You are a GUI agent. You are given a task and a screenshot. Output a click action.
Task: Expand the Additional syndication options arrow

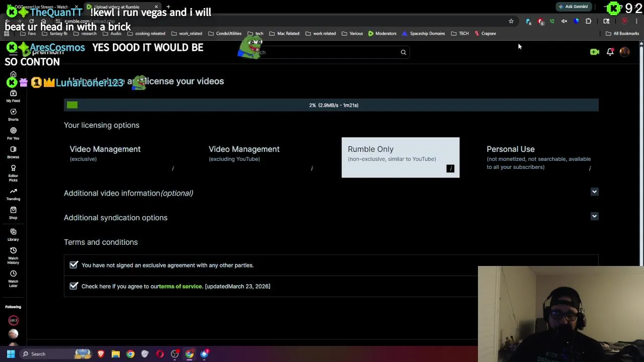pos(594,216)
